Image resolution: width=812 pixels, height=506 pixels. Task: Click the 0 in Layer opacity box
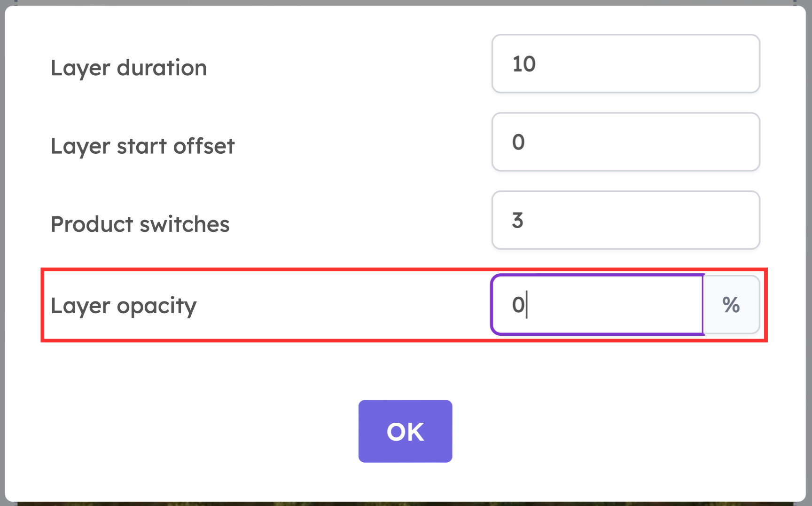click(x=518, y=305)
